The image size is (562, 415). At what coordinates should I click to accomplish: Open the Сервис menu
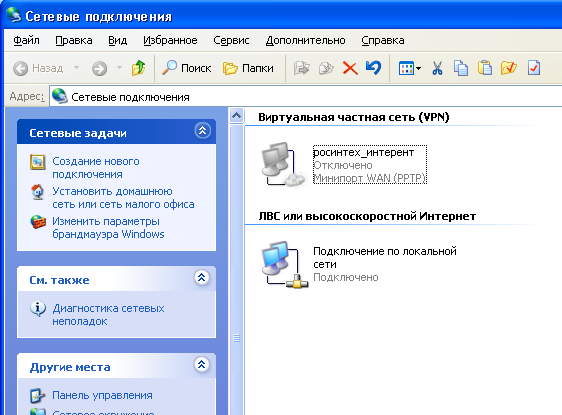pos(231,40)
